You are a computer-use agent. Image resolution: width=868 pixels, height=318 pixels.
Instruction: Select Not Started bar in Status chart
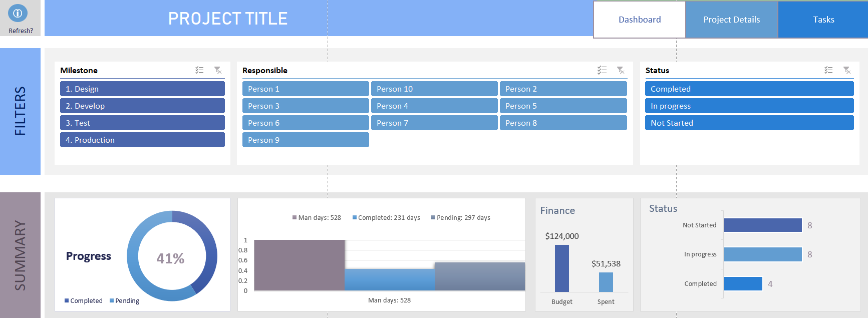coord(763,225)
